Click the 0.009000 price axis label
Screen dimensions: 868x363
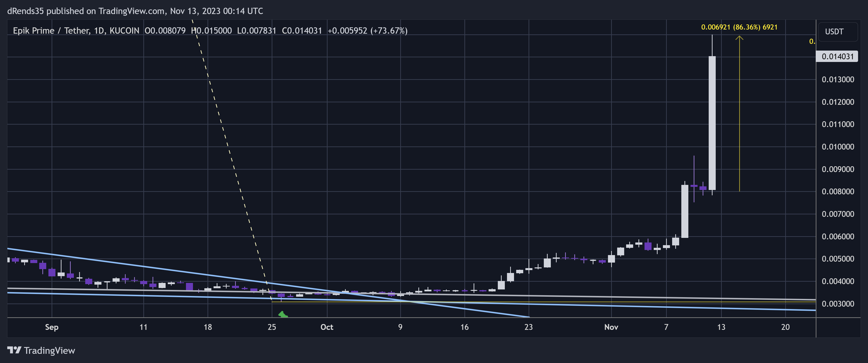coord(838,169)
